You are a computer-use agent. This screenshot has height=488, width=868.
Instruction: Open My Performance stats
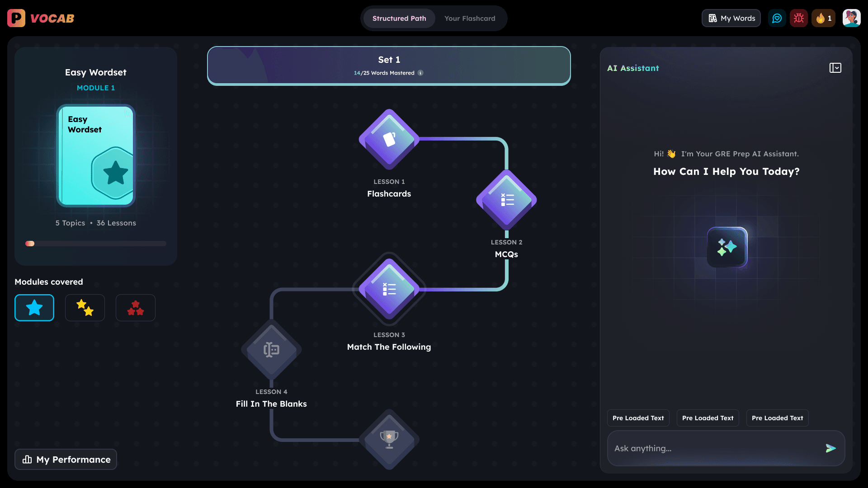coord(66,460)
